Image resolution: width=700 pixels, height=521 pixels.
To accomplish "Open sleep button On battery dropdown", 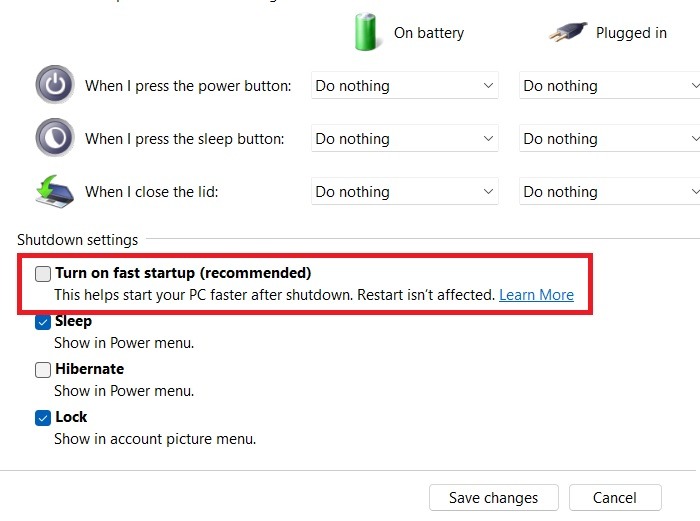I will [404, 138].
